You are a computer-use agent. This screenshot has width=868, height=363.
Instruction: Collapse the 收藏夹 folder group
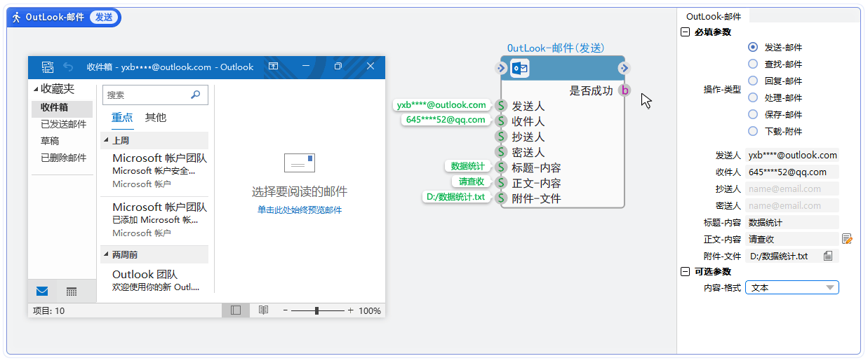point(36,90)
